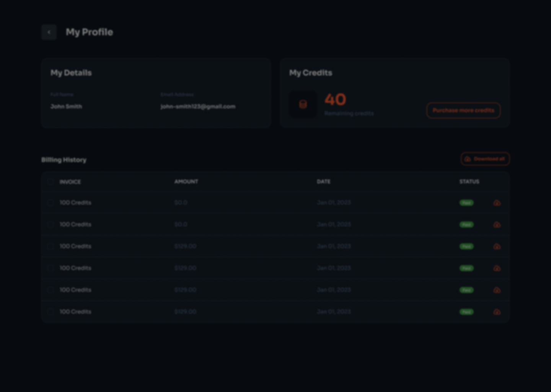Viewport: 551px width, 392px height.
Task: Click the john-smith123@gmail.com email address
Action: pyautogui.click(x=198, y=106)
